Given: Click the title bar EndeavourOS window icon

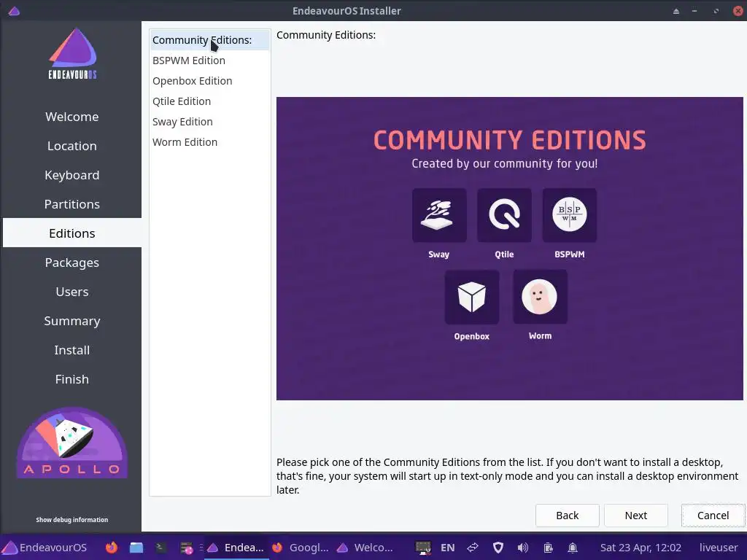Looking at the screenshot, I should coord(14,10).
